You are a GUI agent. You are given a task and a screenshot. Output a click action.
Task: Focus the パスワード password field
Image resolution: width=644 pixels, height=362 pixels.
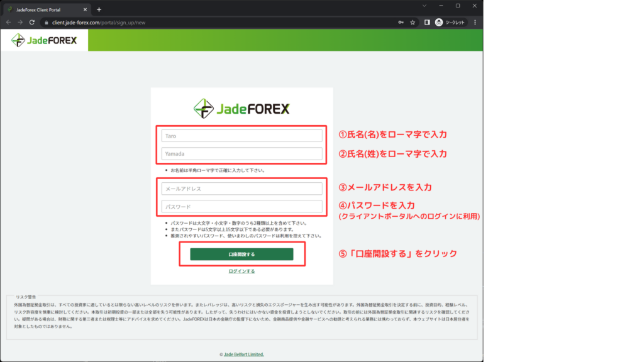tap(241, 206)
